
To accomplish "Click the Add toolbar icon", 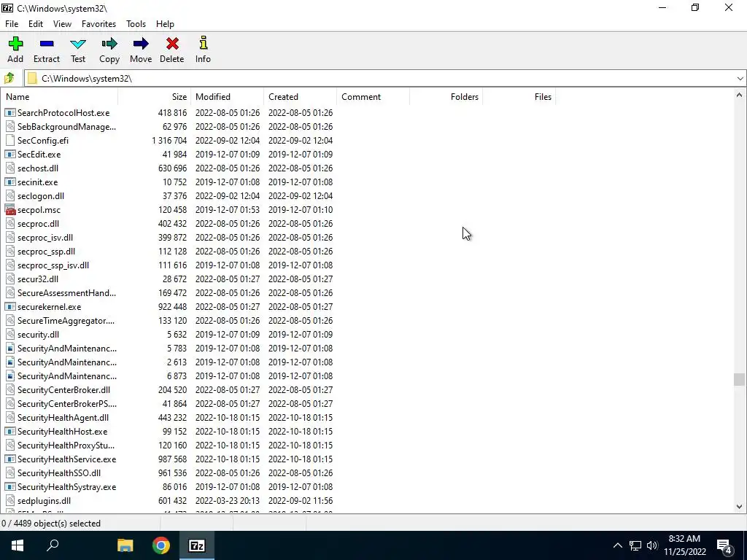I will pyautogui.click(x=15, y=44).
